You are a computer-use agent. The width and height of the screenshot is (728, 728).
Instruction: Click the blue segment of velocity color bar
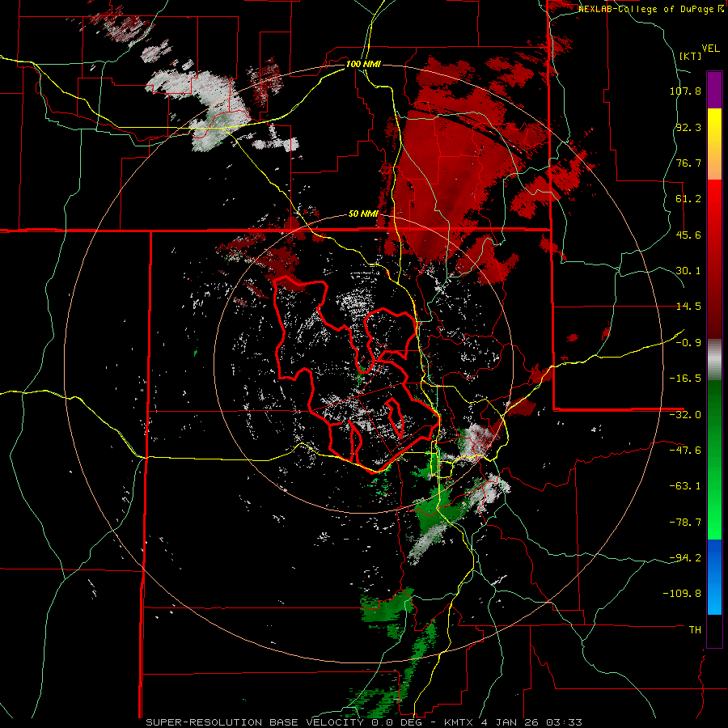pyautogui.click(x=714, y=577)
